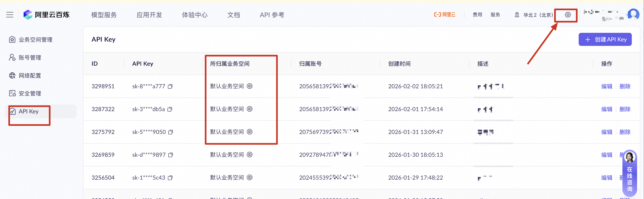Image resolution: width=644 pixels, height=199 pixels.
Task: Click workspace ID icon for key 3269859
Action: point(250,154)
